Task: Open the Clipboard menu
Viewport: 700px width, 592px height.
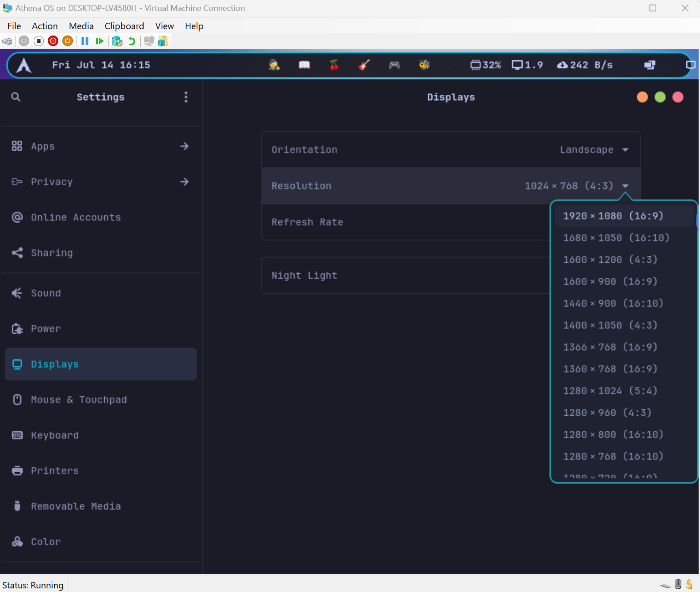Action: pos(124,26)
